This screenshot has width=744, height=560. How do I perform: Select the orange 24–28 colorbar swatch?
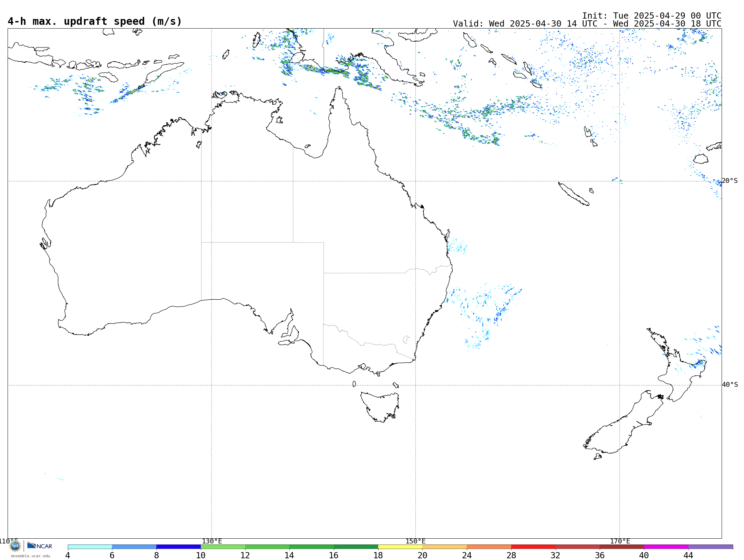pos(489,547)
